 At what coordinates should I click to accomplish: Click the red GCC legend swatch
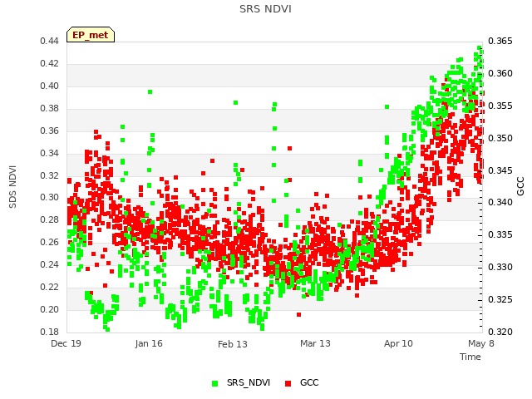[288, 383]
